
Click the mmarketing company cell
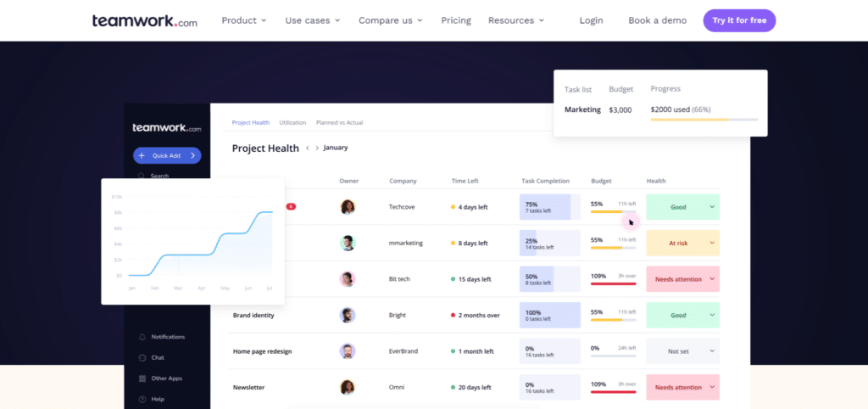click(x=406, y=244)
